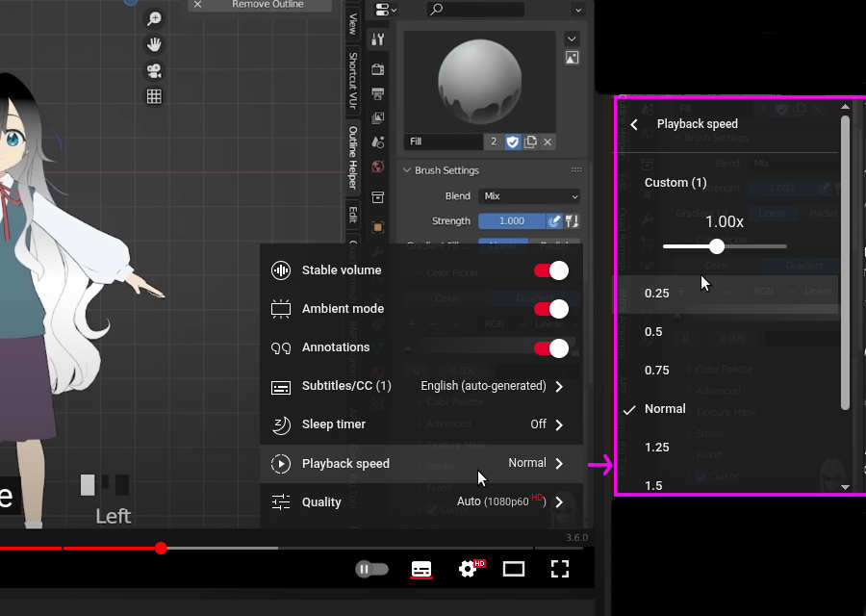The height and width of the screenshot is (616, 866).
Task: Select 0.25 playback speed
Action: (x=726, y=294)
